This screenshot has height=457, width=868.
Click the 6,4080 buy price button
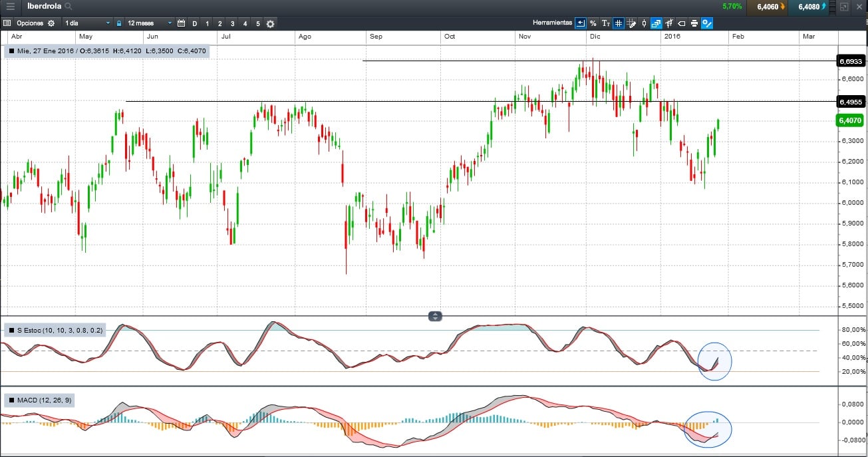[810, 7]
